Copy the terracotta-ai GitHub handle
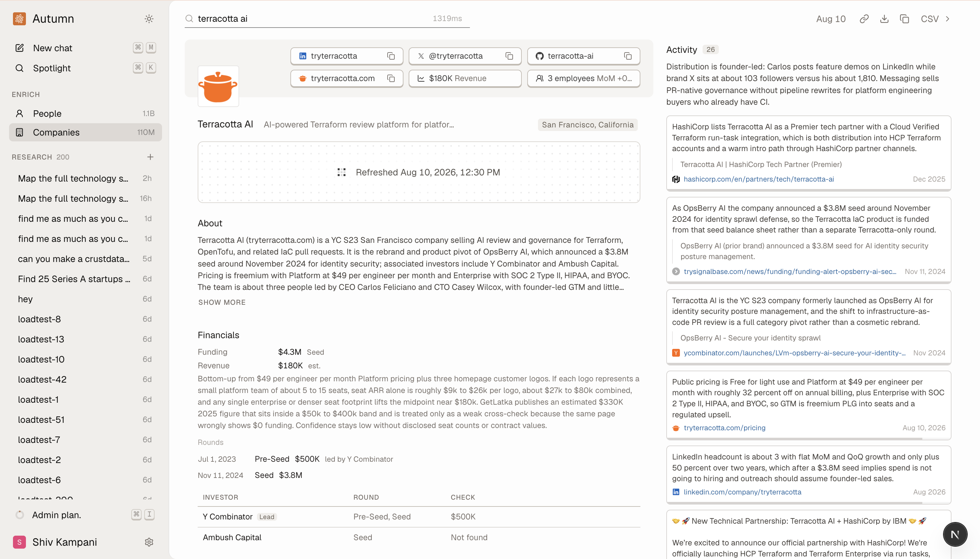Screen dimensions: 980x559 (628, 56)
